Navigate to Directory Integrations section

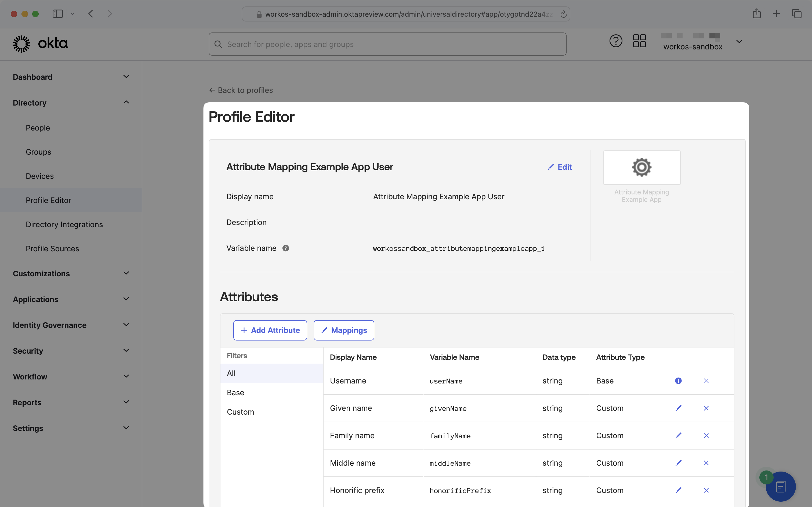pos(64,224)
